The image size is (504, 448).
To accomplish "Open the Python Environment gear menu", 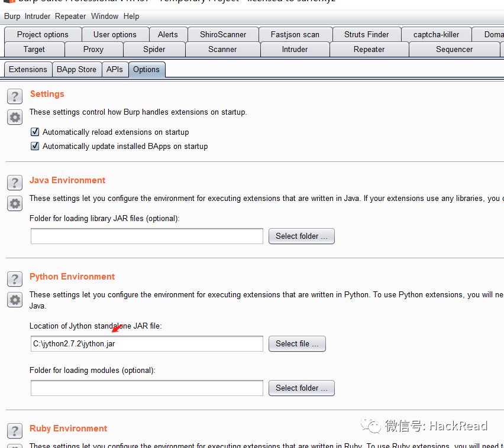I will pos(15,300).
